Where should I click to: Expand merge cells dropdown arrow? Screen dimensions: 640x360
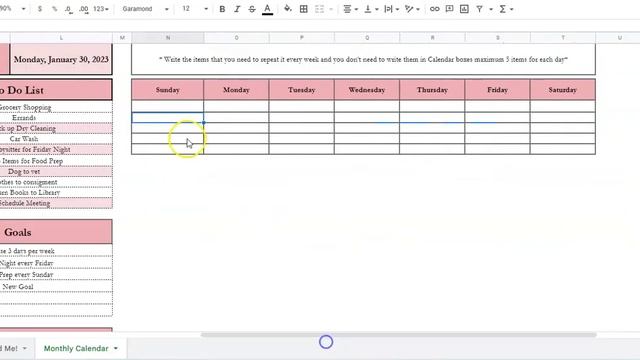coord(331,9)
